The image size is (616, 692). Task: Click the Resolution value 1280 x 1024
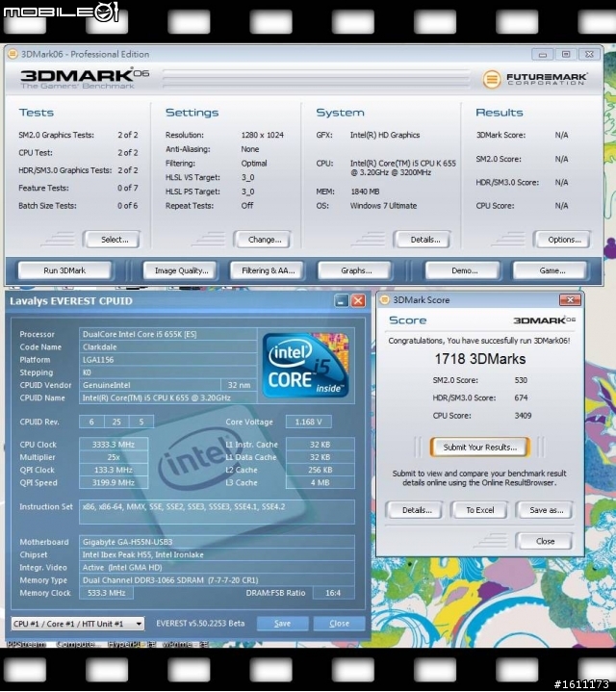(x=262, y=135)
